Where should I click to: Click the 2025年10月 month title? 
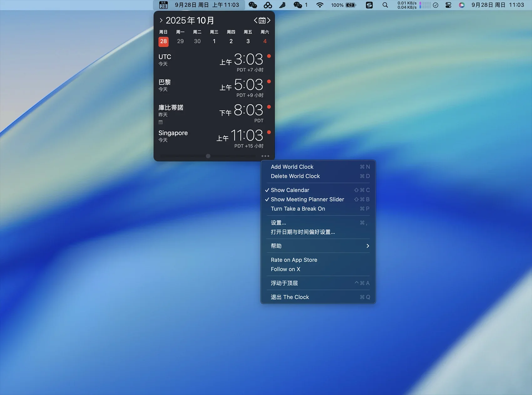pos(190,20)
